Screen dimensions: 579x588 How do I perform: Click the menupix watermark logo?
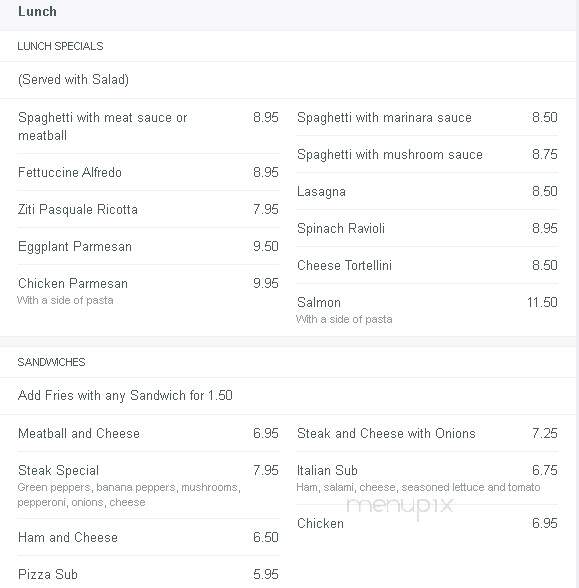coord(400,507)
